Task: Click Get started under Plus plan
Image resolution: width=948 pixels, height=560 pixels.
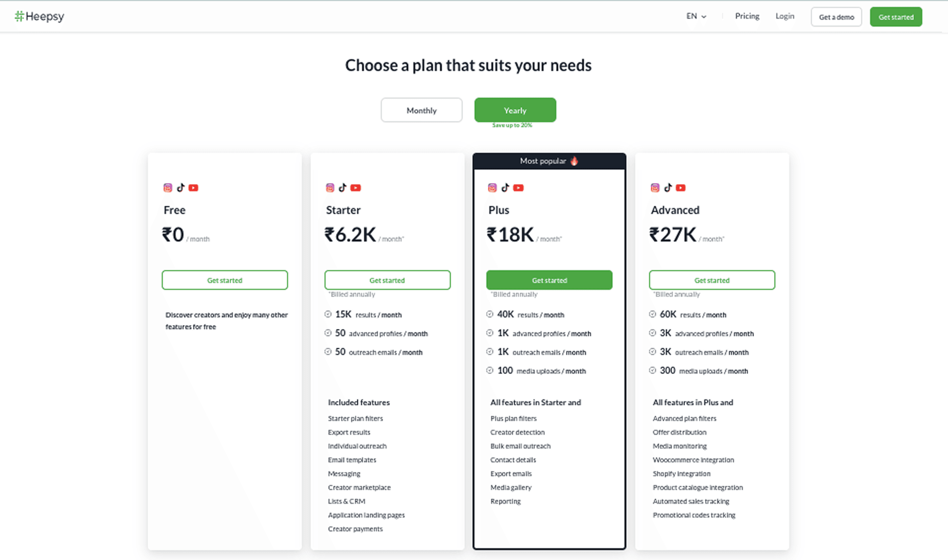Action: click(x=549, y=280)
